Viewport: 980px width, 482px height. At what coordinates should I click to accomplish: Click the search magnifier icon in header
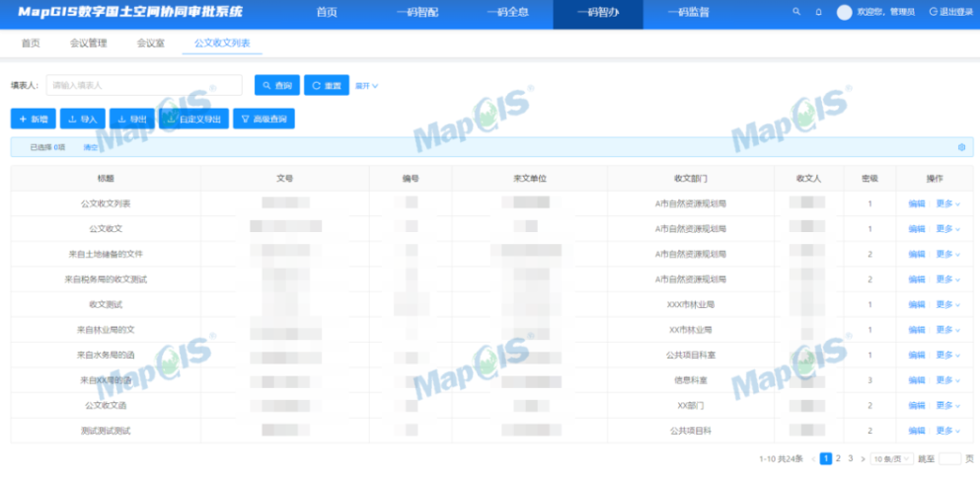tap(796, 12)
